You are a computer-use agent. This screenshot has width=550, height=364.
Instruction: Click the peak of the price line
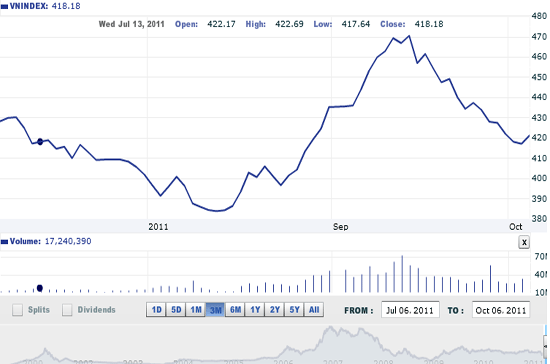click(409, 36)
